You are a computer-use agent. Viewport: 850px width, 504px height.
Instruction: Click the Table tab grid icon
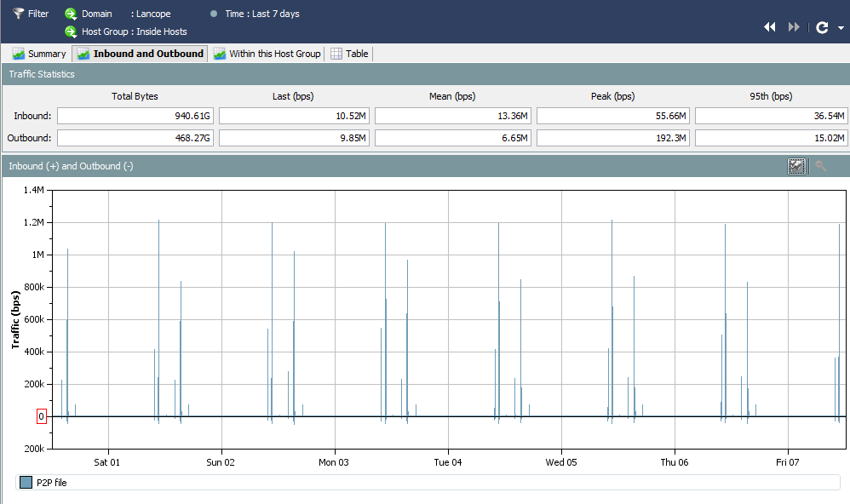click(x=336, y=54)
